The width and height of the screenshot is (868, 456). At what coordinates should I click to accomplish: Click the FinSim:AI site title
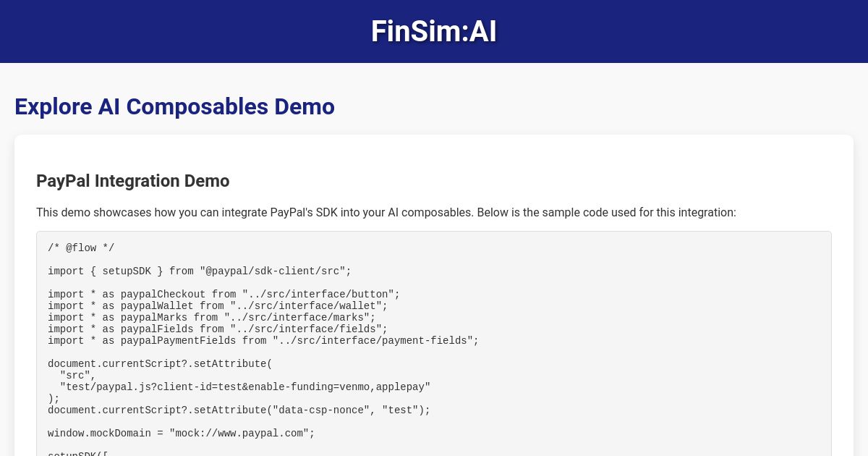click(x=434, y=31)
